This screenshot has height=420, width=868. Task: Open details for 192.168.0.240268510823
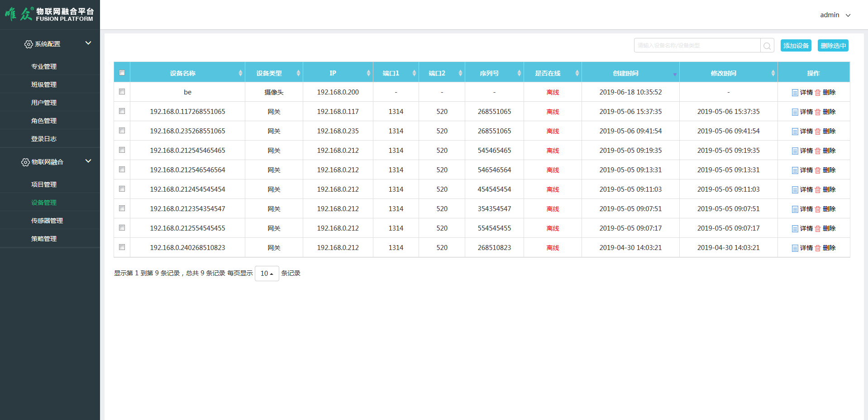point(802,248)
